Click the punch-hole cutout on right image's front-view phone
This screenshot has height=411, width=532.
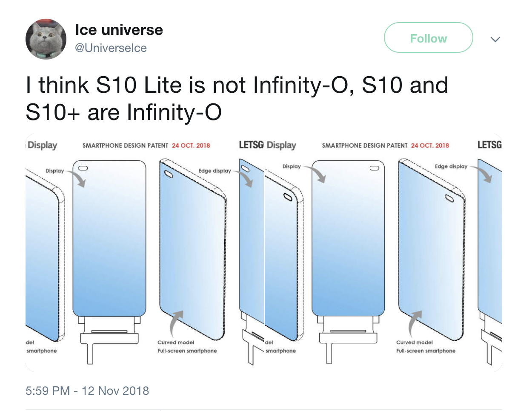[374, 168]
